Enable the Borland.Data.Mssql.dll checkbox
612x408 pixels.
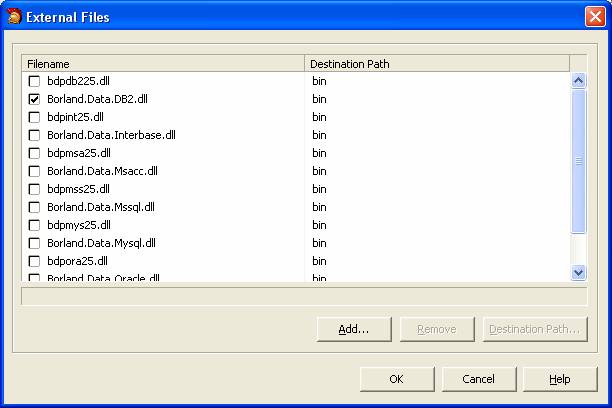34,207
